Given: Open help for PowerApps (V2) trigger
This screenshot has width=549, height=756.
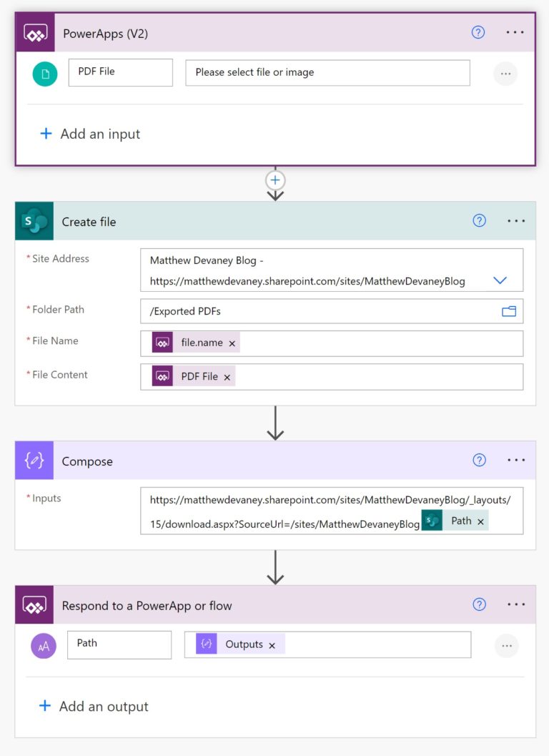Looking at the screenshot, I should (478, 32).
